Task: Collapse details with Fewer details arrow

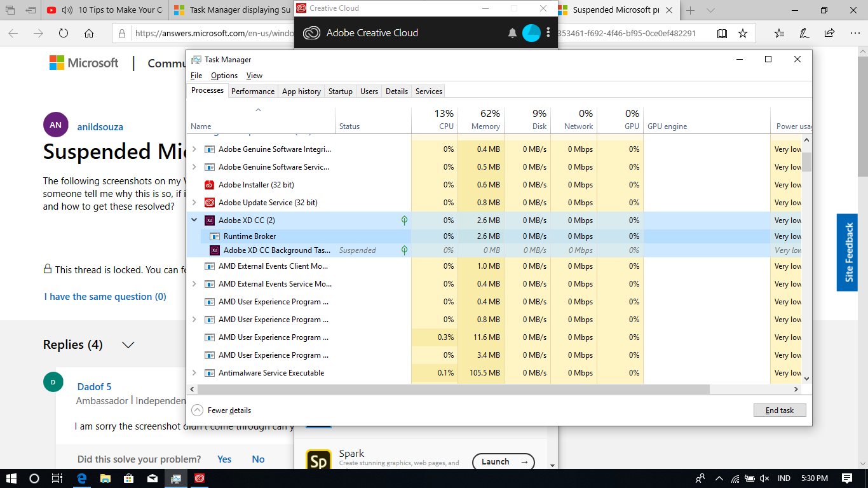Action: (x=198, y=410)
